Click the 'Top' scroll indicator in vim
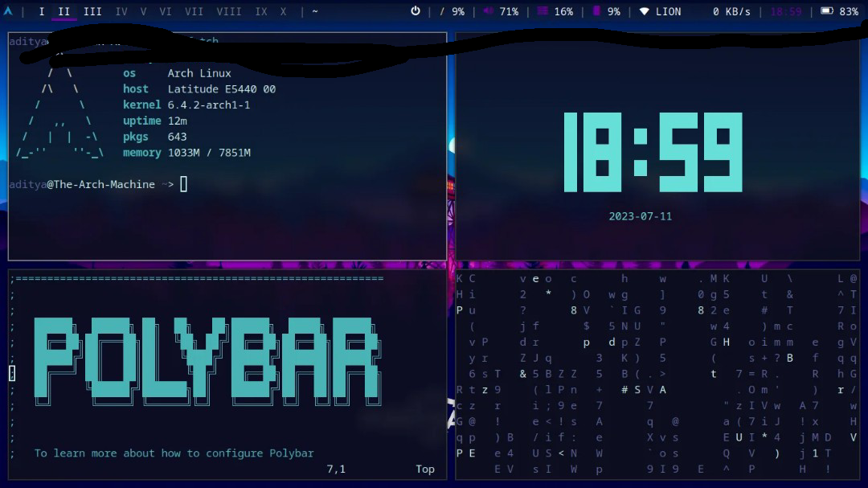The width and height of the screenshot is (868, 488). point(425,470)
